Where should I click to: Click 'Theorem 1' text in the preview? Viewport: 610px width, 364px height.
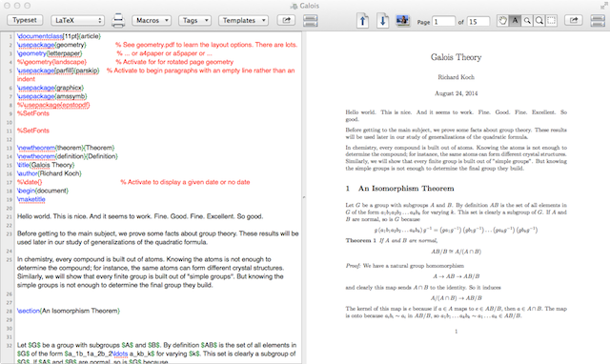[360, 241]
